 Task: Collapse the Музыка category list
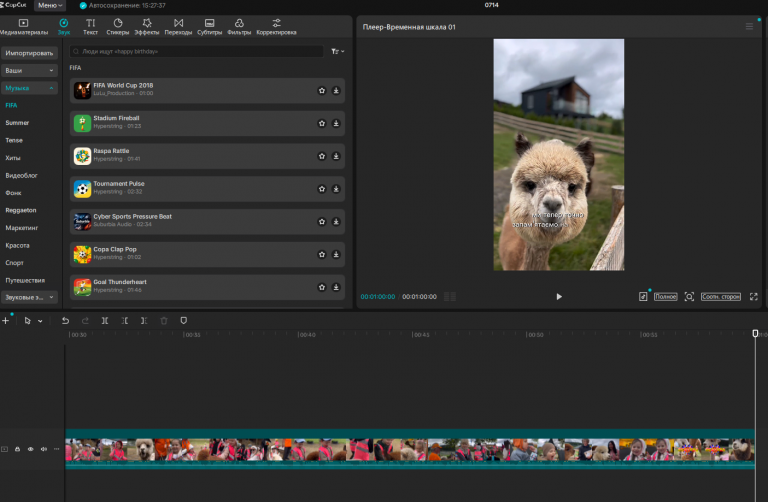coord(51,88)
